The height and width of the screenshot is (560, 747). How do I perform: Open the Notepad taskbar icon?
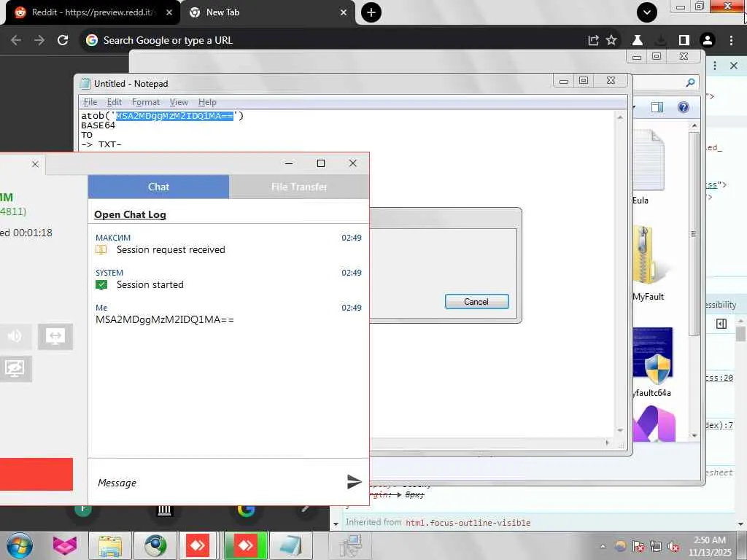(x=291, y=545)
